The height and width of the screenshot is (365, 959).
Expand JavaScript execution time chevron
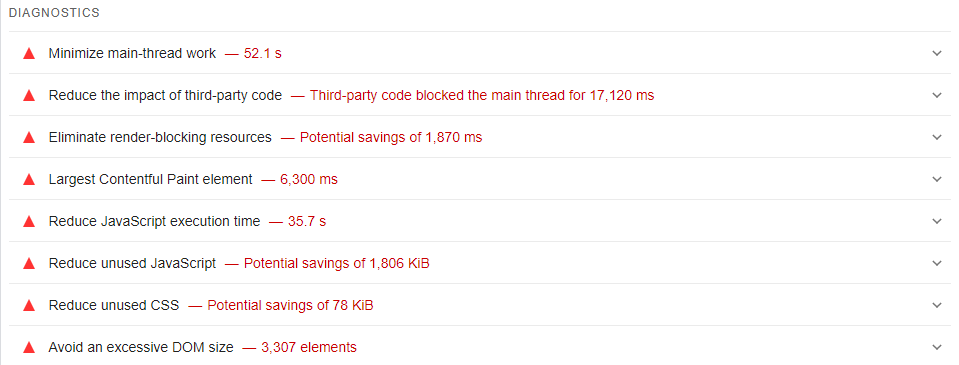click(936, 221)
